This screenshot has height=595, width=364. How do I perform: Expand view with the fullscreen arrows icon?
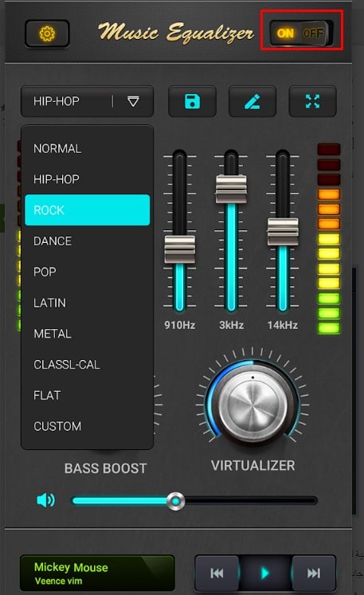312,101
